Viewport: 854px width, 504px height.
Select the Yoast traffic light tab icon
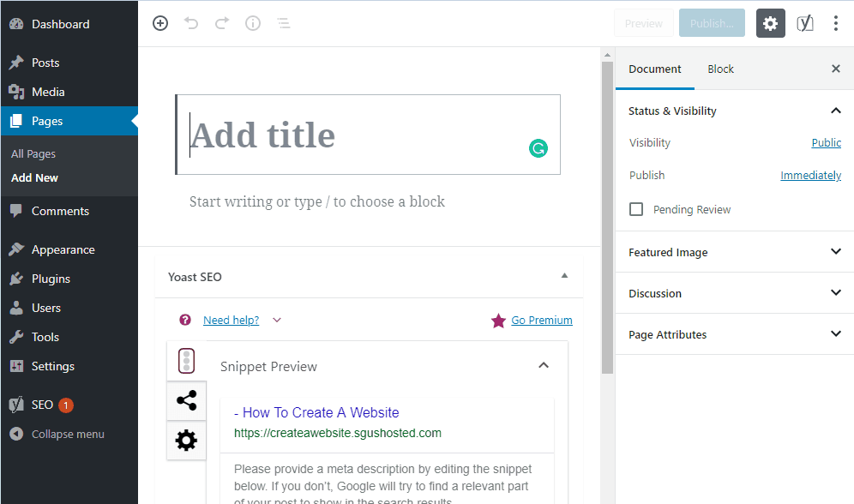click(186, 361)
